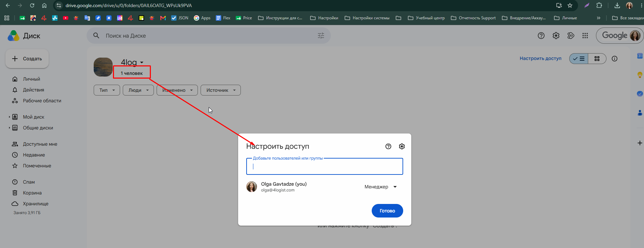Click the address bar URL
The image size is (644, 248).
(x=129, y=5)
